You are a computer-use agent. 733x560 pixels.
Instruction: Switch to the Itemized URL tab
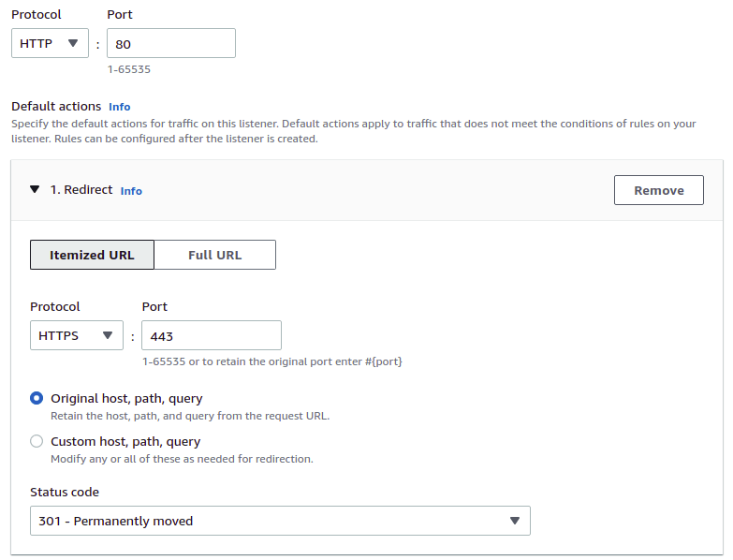click(92, 255)
